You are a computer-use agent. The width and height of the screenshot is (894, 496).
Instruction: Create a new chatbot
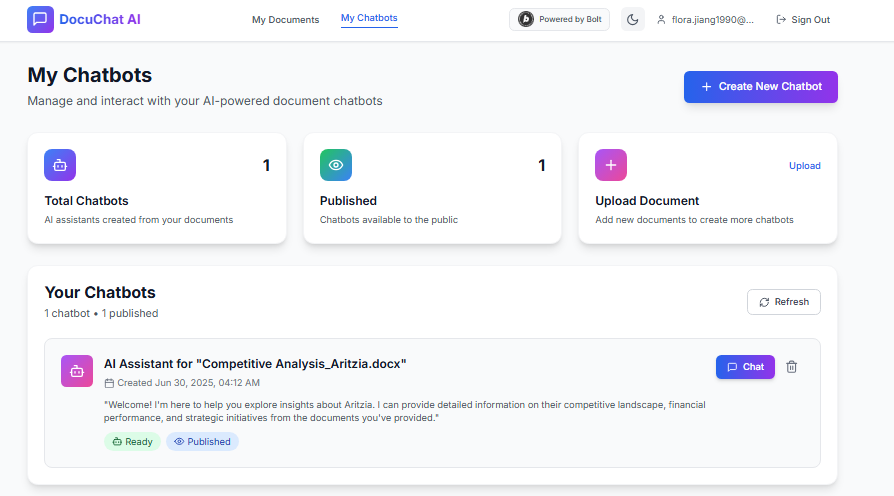(x=761, y=87)
